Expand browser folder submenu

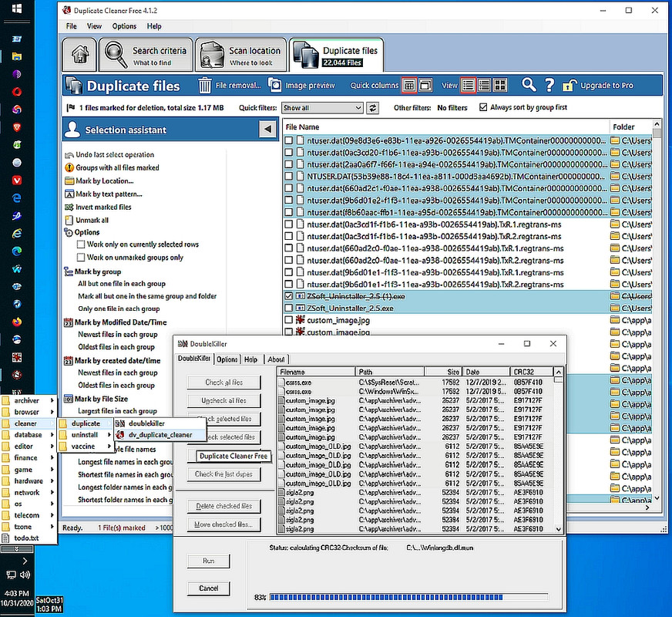(29, 412)
